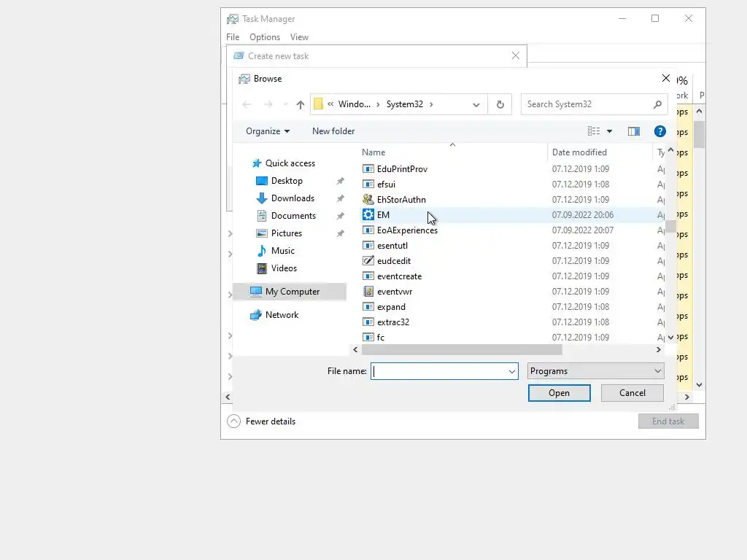This screenshot has height=560, width=747.
Task: Select the eudcedit file icon
Action: 368,261
